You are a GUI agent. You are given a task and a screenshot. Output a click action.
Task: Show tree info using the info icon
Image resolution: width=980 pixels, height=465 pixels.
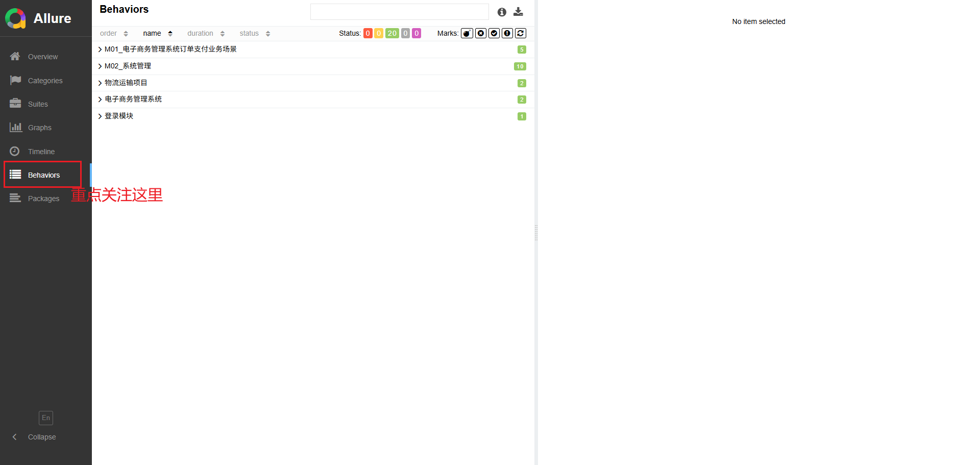tap(502, 12)
